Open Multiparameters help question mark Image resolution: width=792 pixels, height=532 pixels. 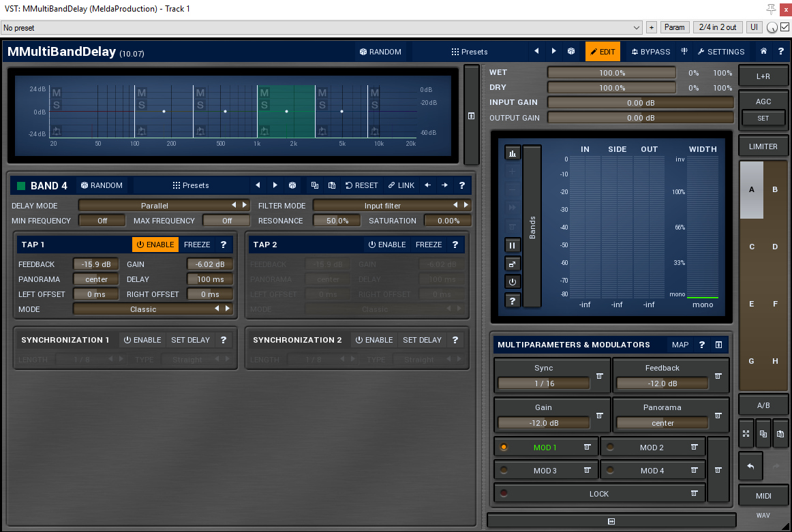pos(701,345)
